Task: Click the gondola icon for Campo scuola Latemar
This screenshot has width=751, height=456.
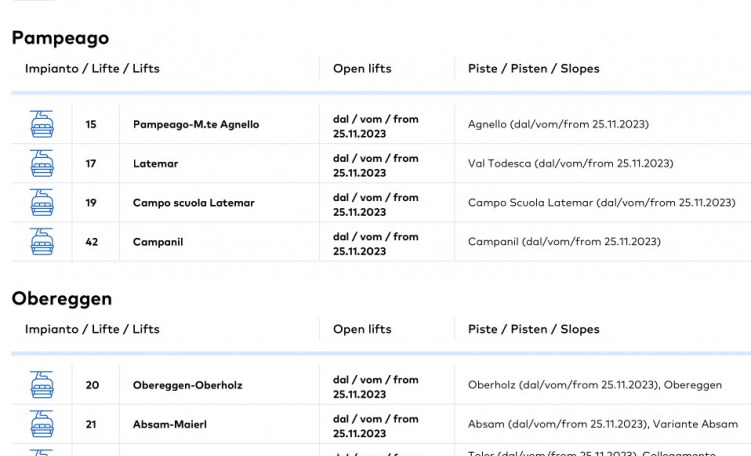Action: tap(42, 202)
